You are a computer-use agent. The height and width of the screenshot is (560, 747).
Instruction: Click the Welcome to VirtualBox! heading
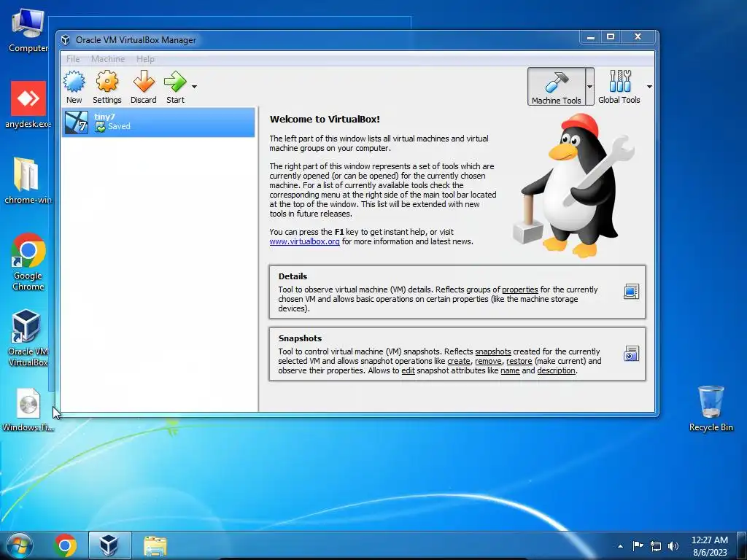pyautogui.click(x=325, y=119)
